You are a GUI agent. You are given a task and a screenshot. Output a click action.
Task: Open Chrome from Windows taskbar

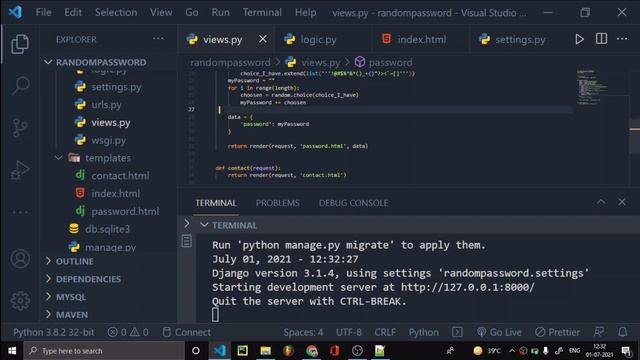tap(312, 351)
